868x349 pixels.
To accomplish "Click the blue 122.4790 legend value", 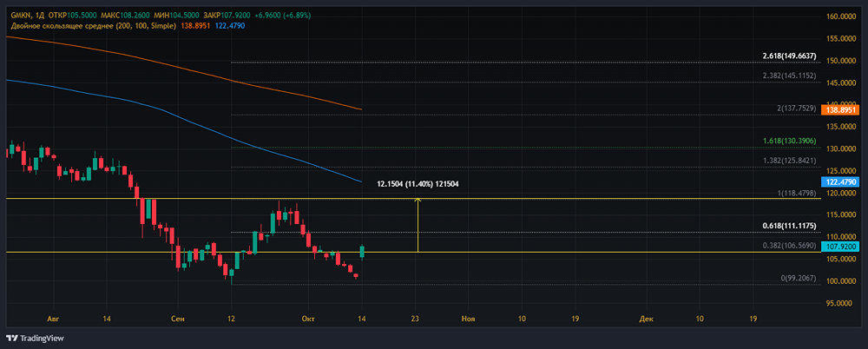I will 230,26.
